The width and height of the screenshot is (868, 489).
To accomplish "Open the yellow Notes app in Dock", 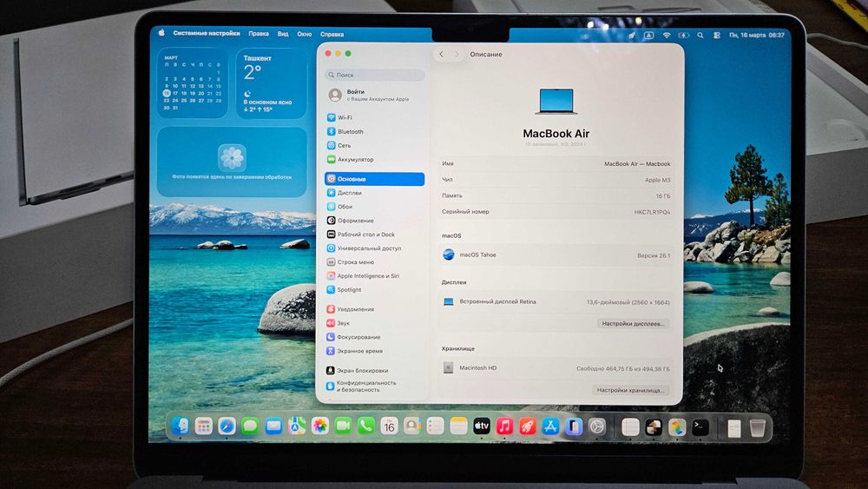I will tap(458, 426).
